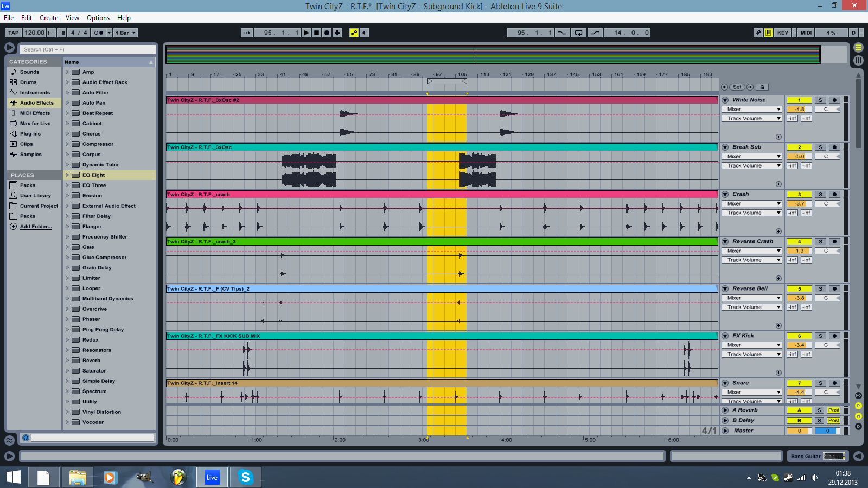Toggle the KEY map mode button

pyautogui.click(x=783, y=33)
